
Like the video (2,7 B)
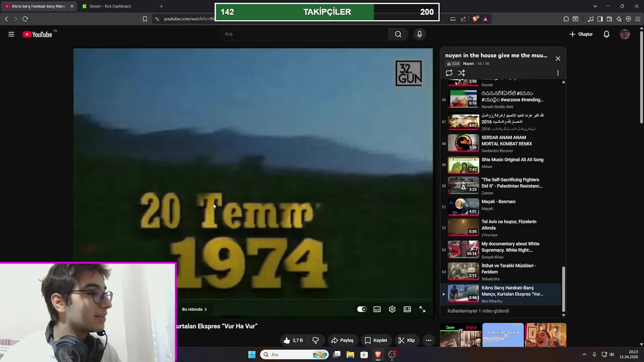coord(293,340)
